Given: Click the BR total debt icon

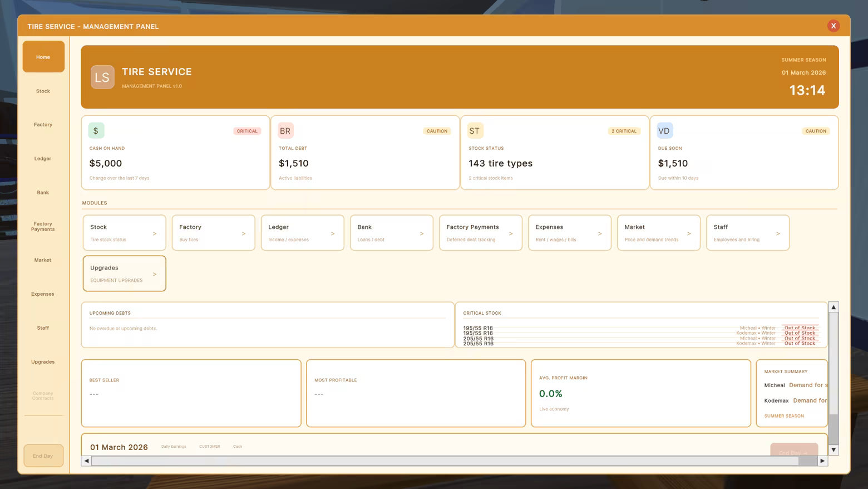Looking at the screenshot, I should coord(285,130).
